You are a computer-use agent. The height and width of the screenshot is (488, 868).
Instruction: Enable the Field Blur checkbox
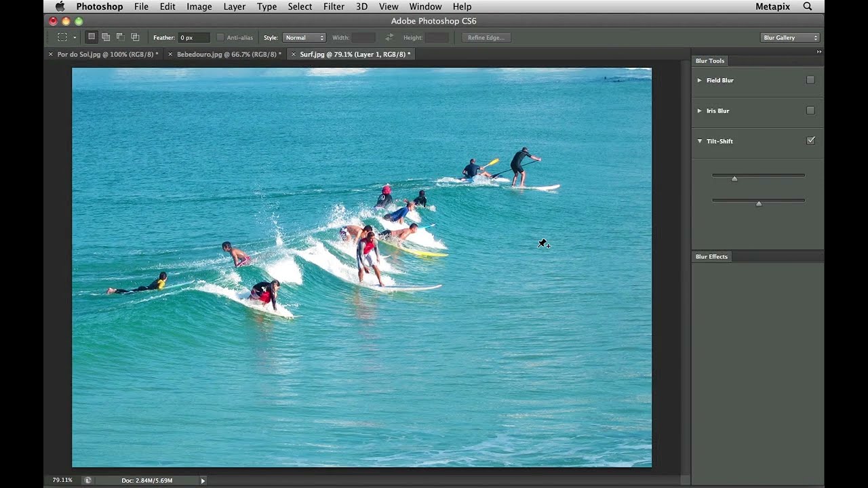(810, 80)
